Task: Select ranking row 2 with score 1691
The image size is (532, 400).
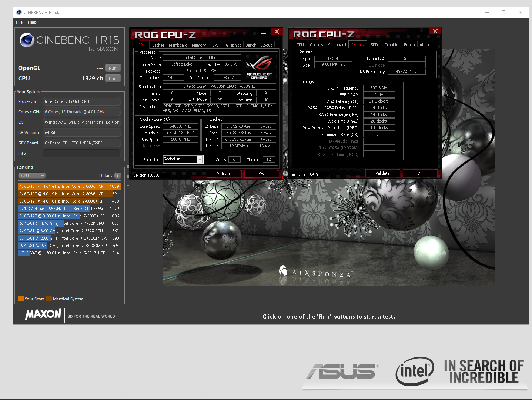Action: click(69, 194)
